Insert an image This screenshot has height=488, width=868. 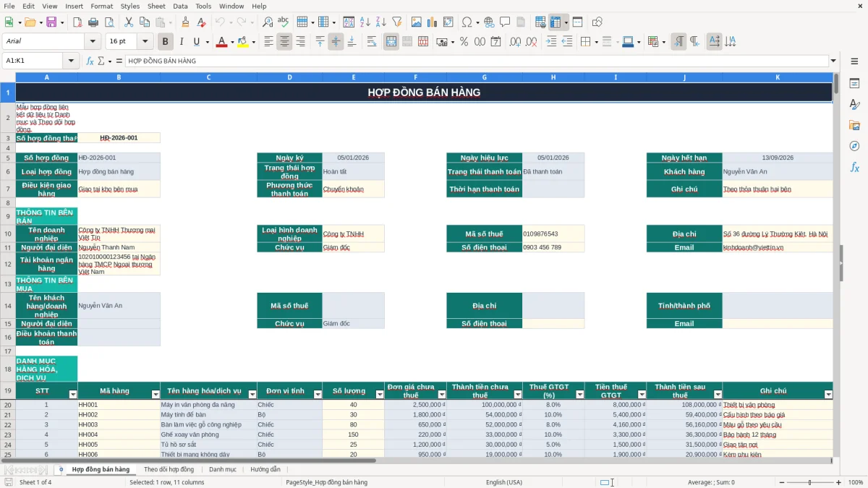tap(416, 22)
